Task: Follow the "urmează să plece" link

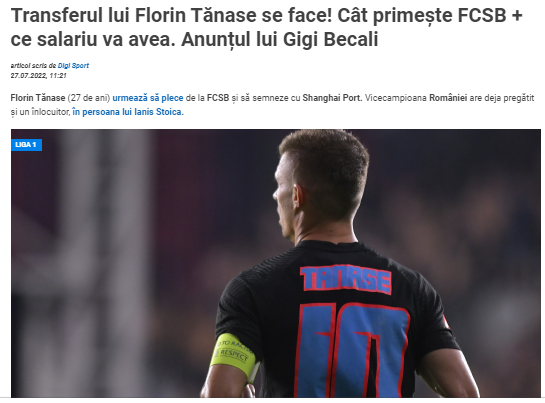Action: [x=148, y=98]
